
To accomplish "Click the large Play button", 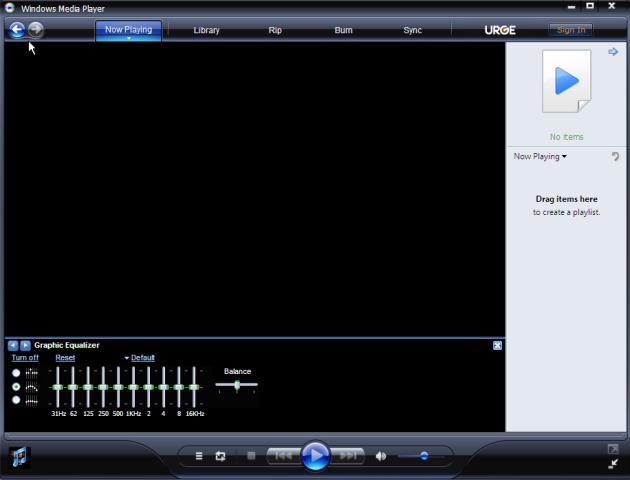I will (x=315, y=455).
